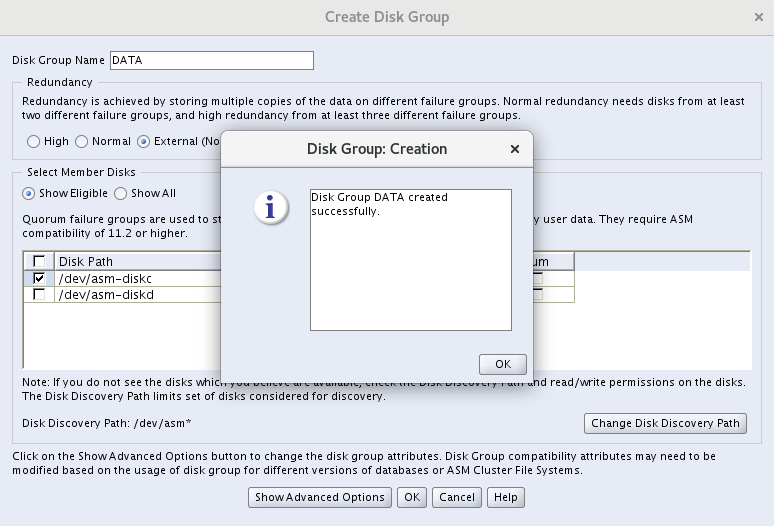Open Change Disk Discovery Path

[665, 423]
